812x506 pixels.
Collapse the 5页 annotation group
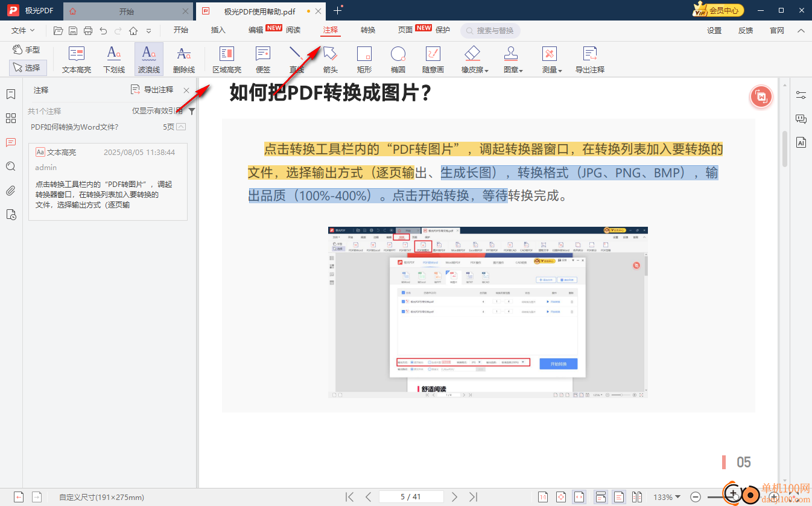coord(181,127)
